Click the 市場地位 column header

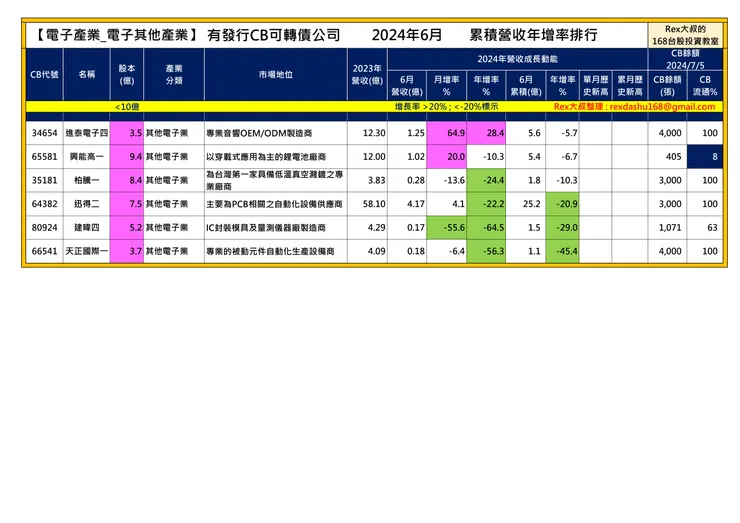tap(276, 75)
